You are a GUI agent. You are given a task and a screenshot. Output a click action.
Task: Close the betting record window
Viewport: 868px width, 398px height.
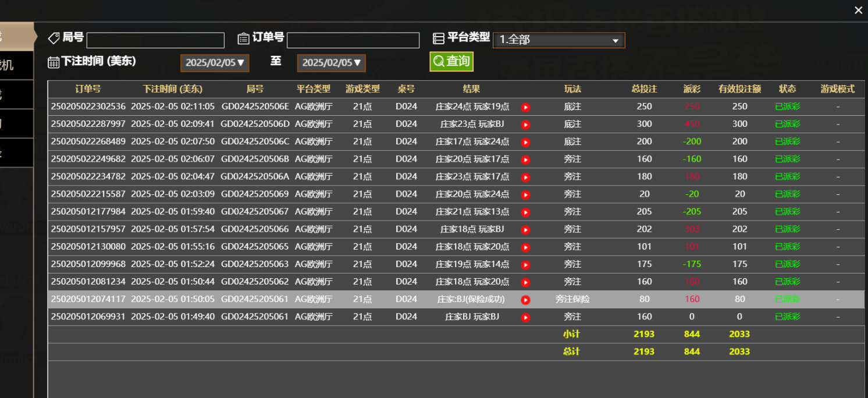point(858,10)
